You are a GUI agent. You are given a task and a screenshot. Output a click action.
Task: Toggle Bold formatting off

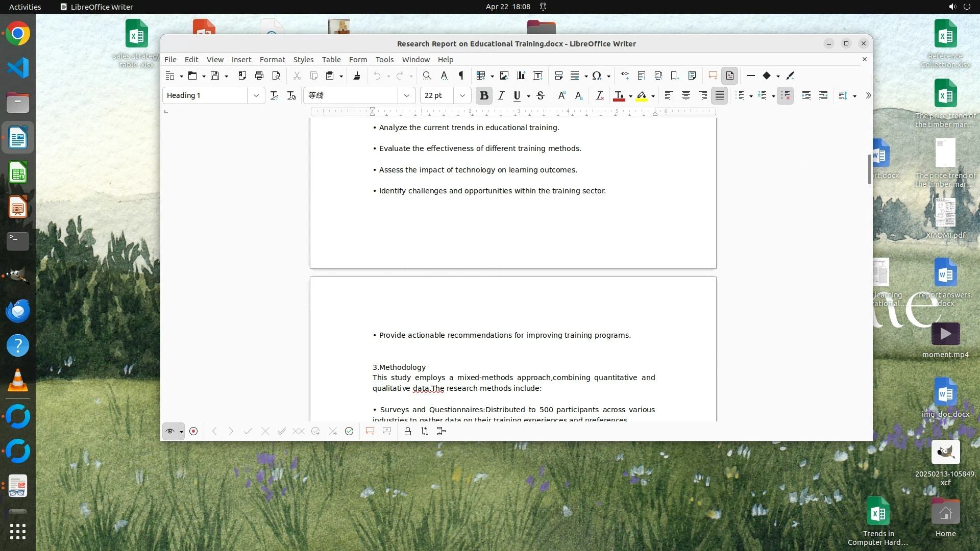coord(484,95)
